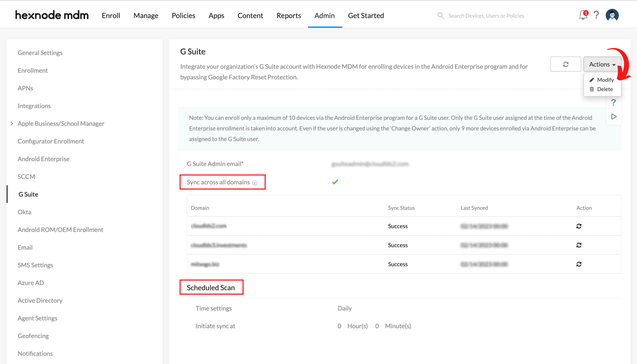Open the Apps tab
Screen dimensions: 637x364
click(216, 15)
